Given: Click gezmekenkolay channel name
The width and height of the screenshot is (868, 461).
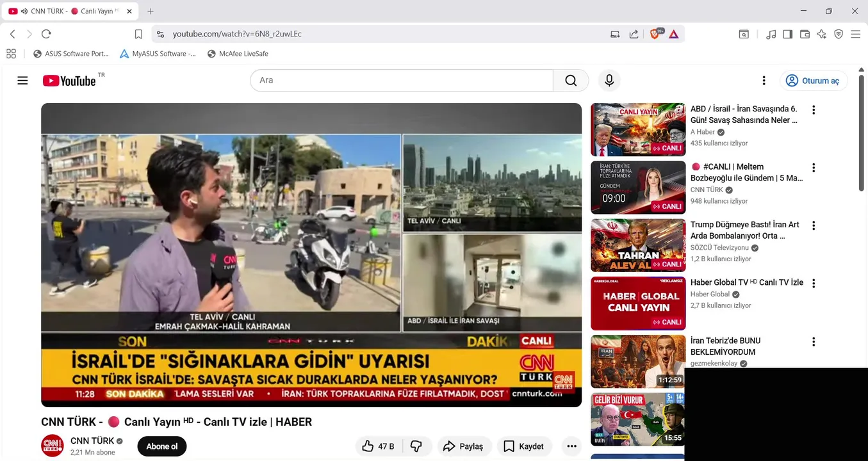Looking at the screenshot, I should [x=714, y=364].
